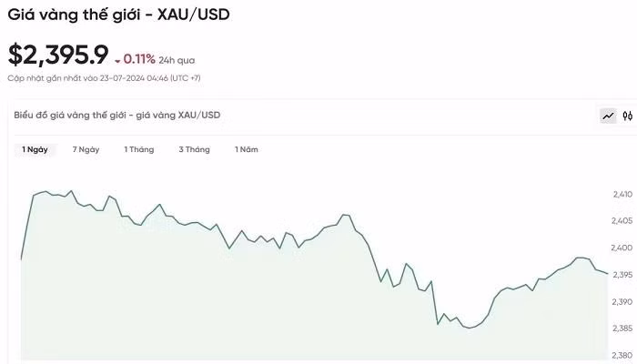Switch to the line chart view icon
637x364 pixels.
pyautogui.click(x=608, y=116)
